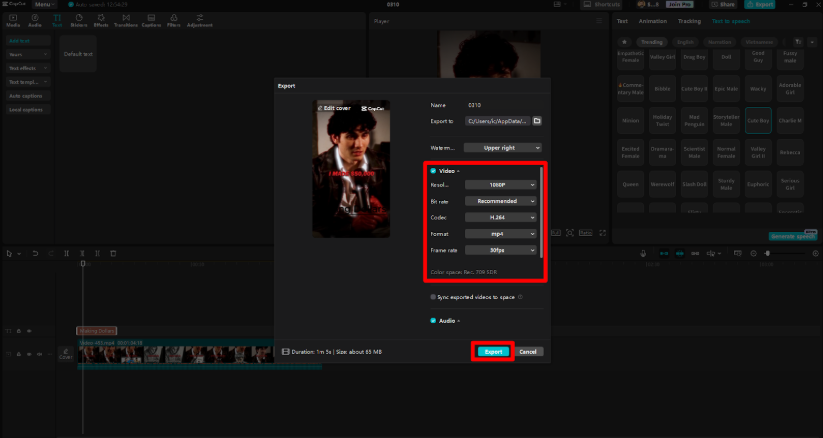Toggle the video track visibility eye
The width and height of the screenshot is (823, 438).
coord(29,354)
